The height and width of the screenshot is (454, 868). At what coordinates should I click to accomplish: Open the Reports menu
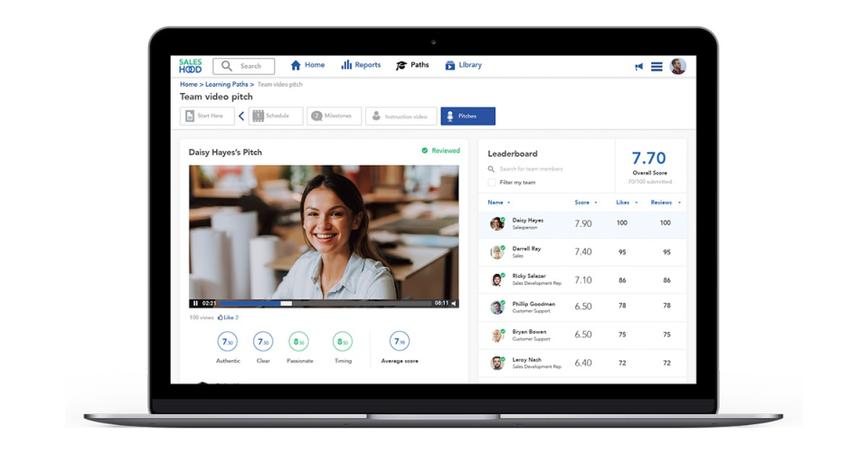[361, 65]
